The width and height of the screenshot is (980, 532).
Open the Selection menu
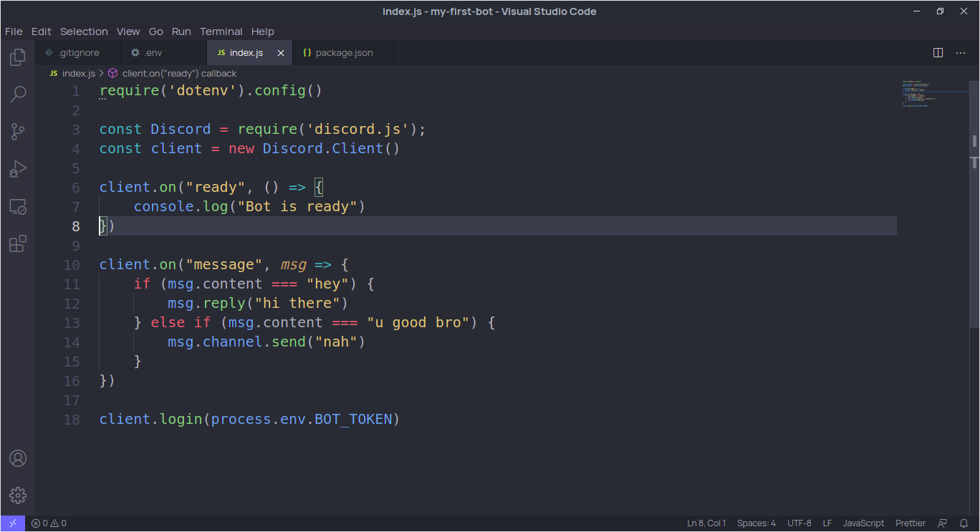tap(84, 32)
